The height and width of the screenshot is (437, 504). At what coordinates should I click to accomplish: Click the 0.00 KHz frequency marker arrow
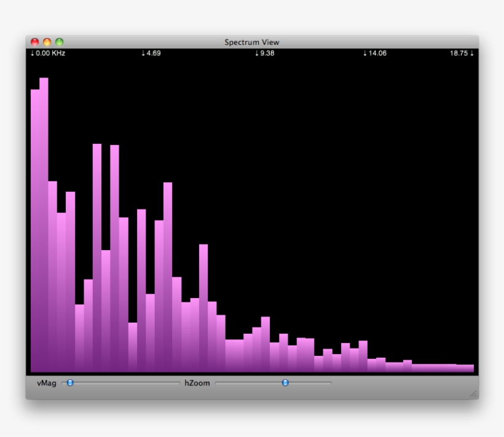point(31,53)
